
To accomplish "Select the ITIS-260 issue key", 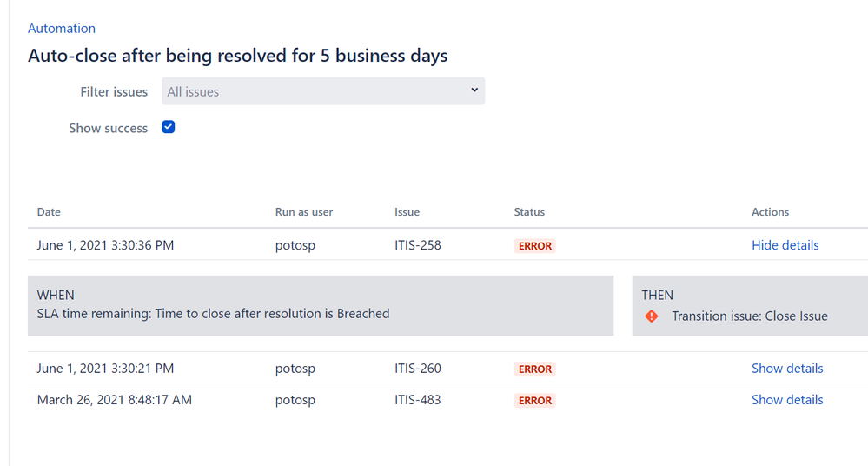I will tap(417, 368).
